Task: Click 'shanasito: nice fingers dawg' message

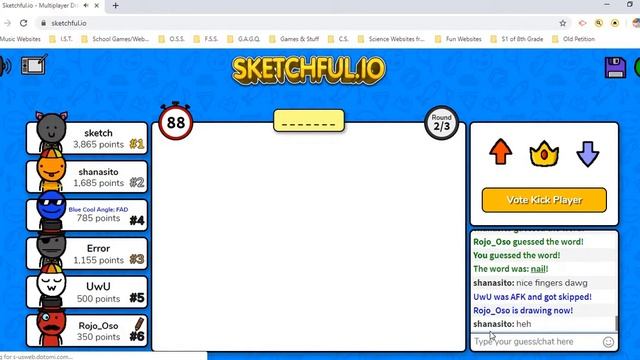Action: tap(530, 283)
